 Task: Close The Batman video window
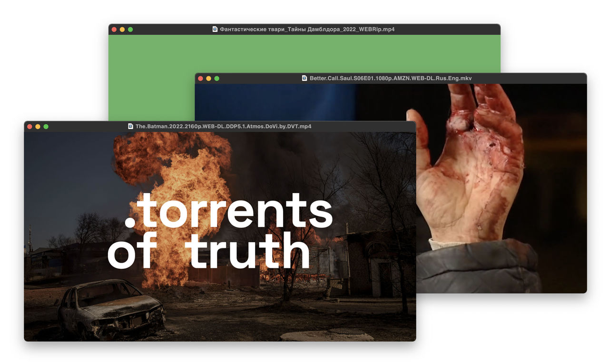(x=29, y=127)
